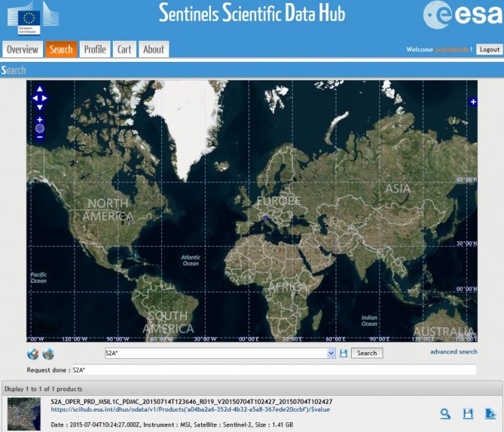Image resolution: width=504 pixels, height=432 pixels.
Task: Open the European Commission logo
Action: pos(33,18)
